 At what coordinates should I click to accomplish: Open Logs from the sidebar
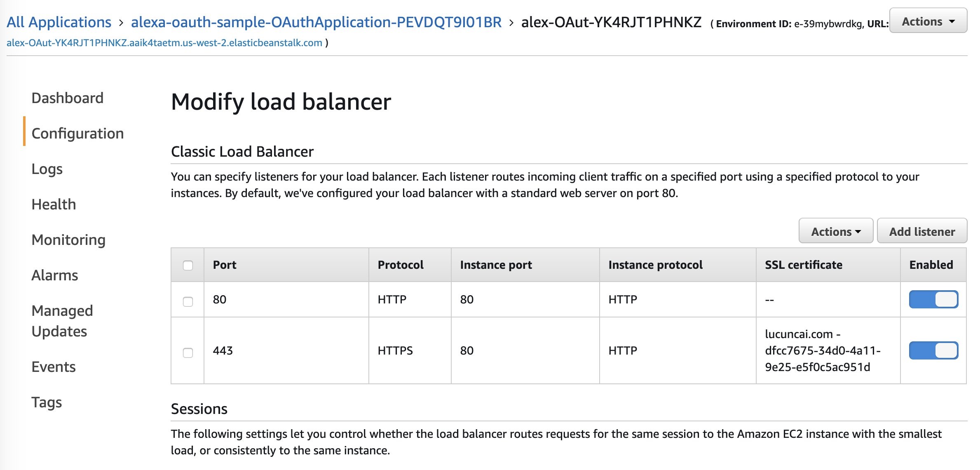click(47, 169)
